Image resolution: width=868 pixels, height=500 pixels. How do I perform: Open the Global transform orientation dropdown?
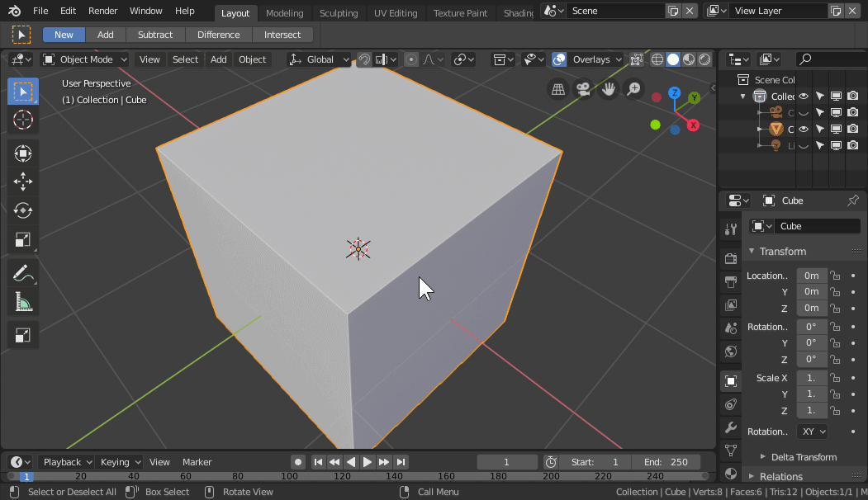318,59
